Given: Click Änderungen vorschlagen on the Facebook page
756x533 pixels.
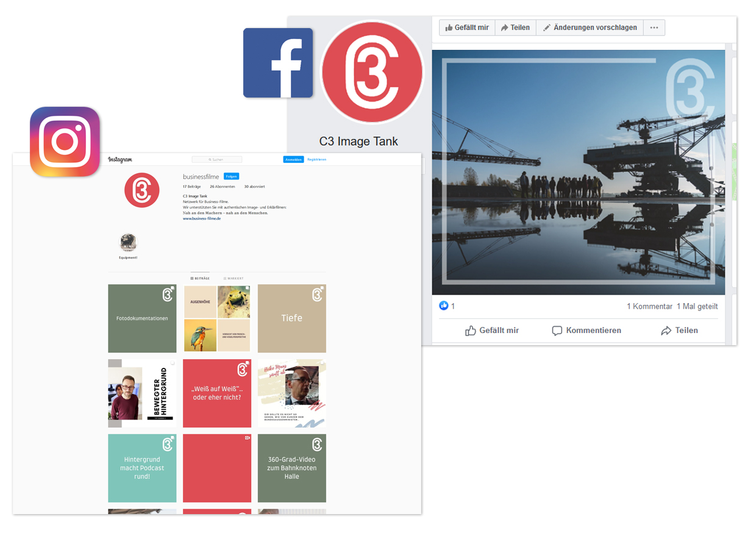Looking at the screenshot, I should point(590,27).
